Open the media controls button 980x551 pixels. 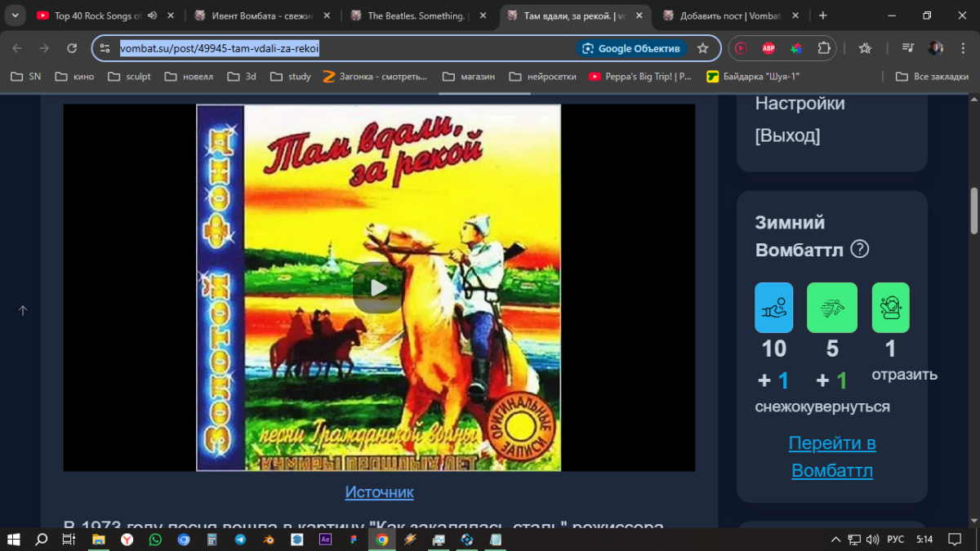point(907,48)
